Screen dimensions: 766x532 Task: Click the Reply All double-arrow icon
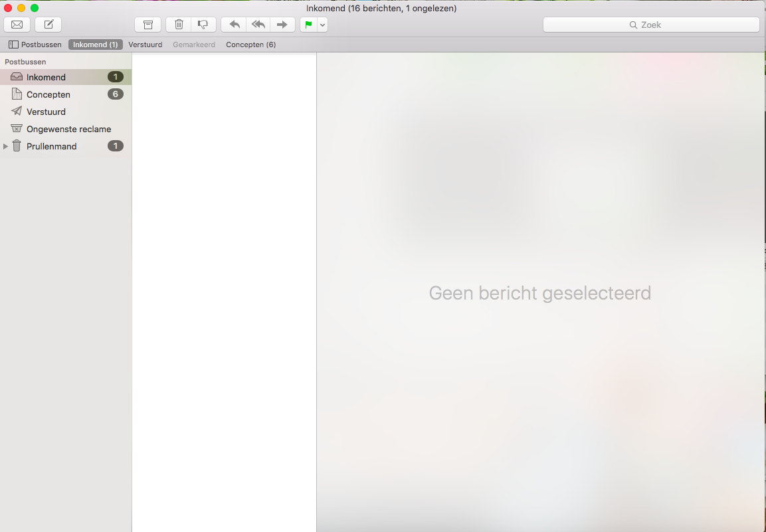click(x=258, y=25)
